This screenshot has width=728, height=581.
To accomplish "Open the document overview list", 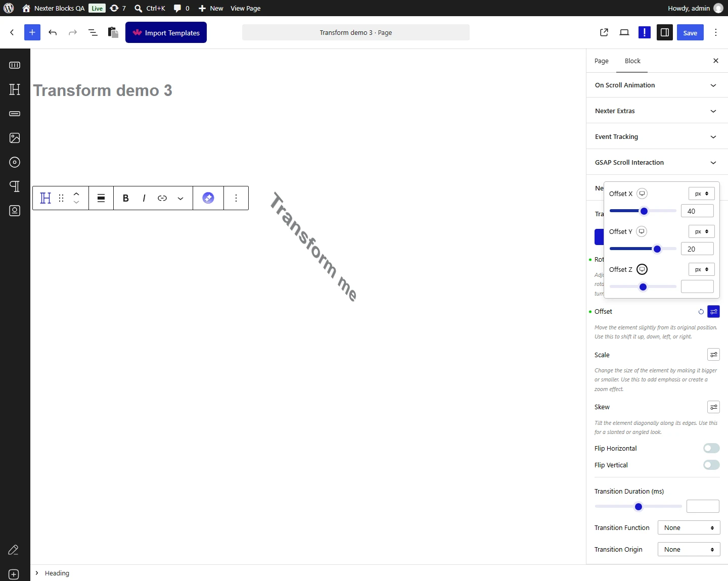I will click(x=93, y=32).
